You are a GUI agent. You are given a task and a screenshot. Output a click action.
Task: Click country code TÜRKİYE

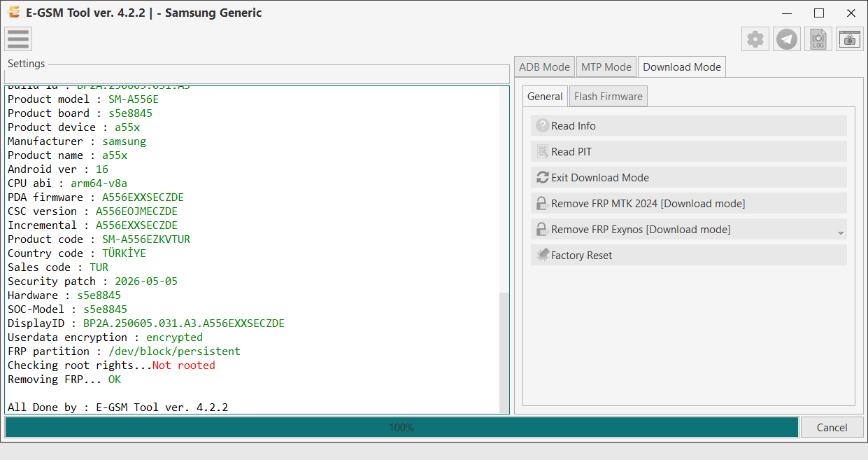click(x=124, y=253)
